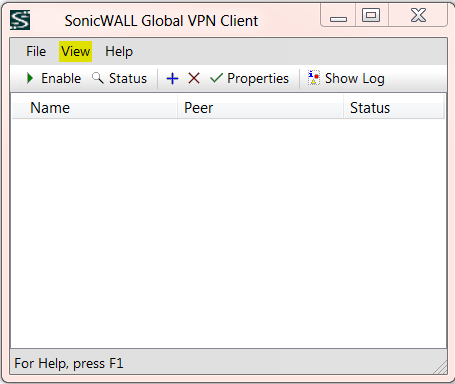Add a new connection with blue plus icon

[172, 79]
